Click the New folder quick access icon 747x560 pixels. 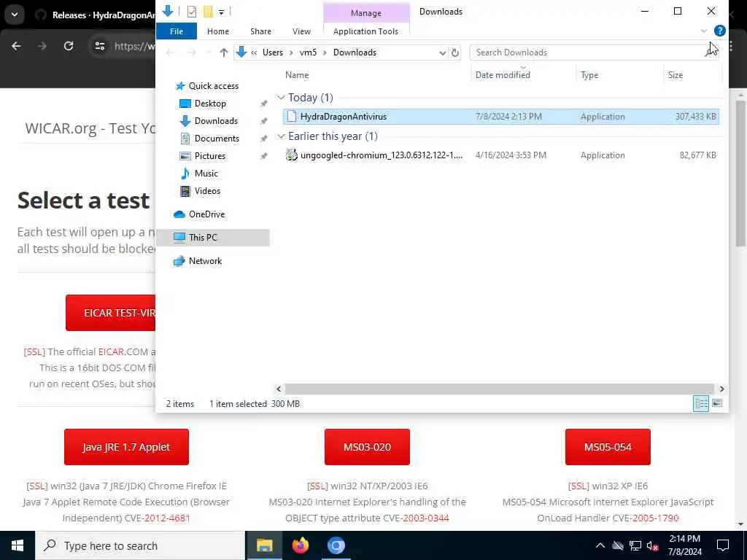point(208,12)
